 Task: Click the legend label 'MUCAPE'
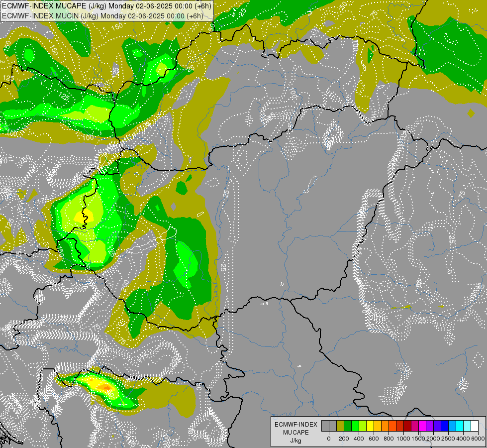click(296, 433)
